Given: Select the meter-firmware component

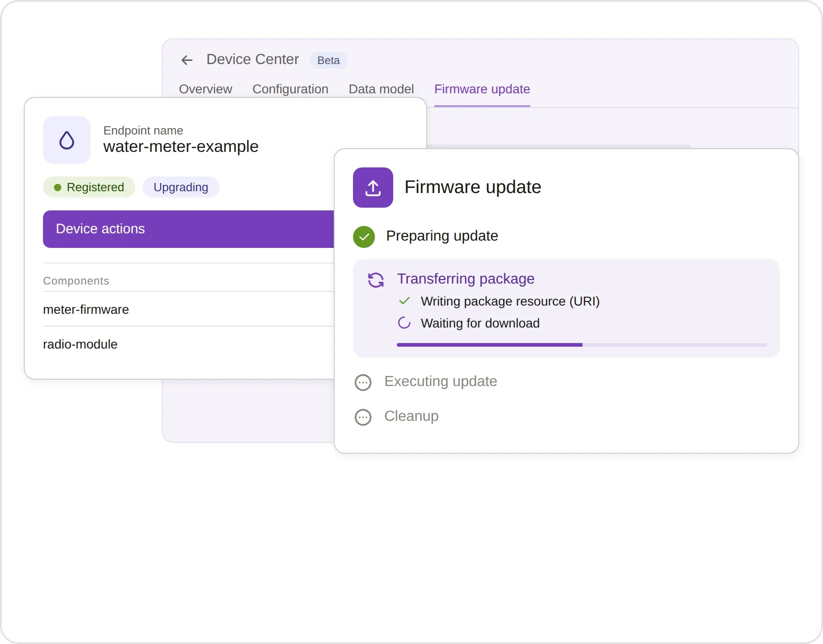Looking at the screenshot, I should [x=189, y=309].
